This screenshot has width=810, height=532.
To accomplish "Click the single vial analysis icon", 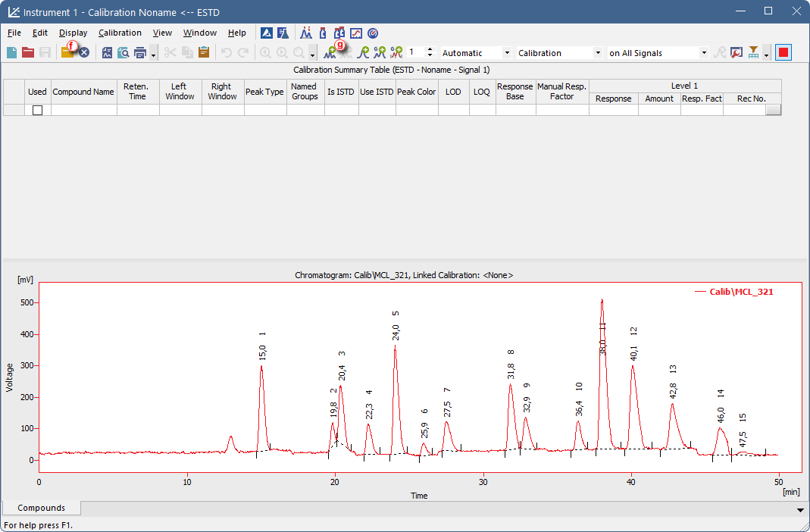I will pos(323,33).
